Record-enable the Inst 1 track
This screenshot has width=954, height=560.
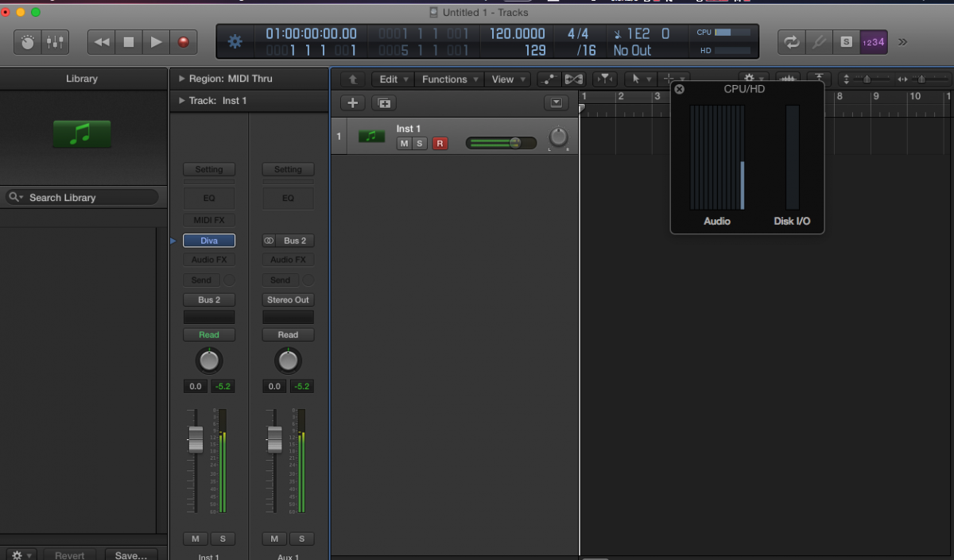[440, 143]
